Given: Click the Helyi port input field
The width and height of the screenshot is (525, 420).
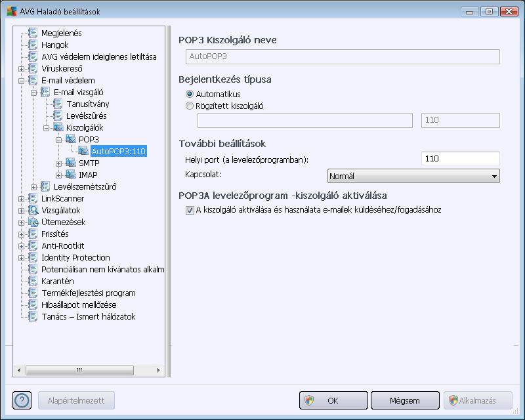Looking at the screenshot, I should [x=461, y=158].
